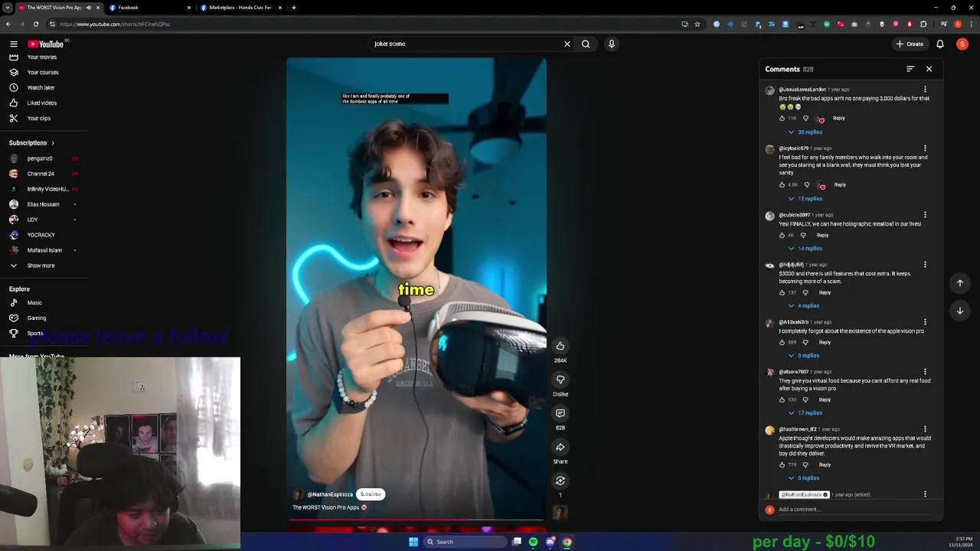This screenshot has width=980, height=551.
Task: Expand 5 replies under @A12xeN3rb
Action: click(803, 355)
